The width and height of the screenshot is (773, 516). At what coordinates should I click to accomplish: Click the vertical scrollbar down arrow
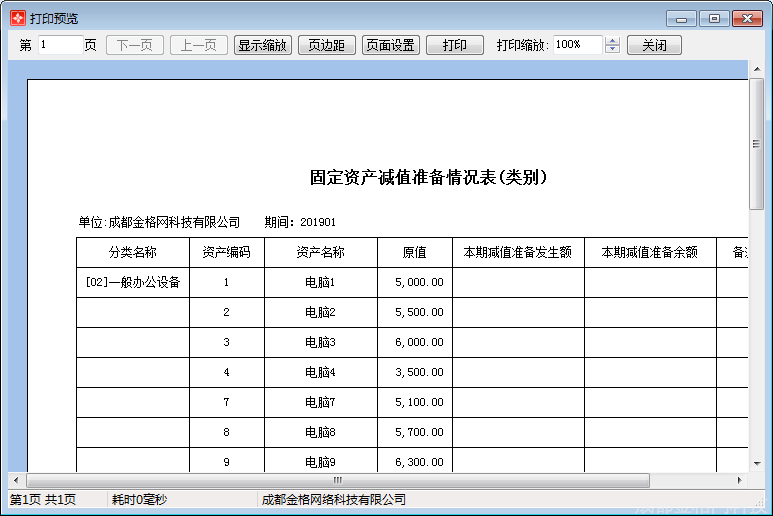[756, 463]
